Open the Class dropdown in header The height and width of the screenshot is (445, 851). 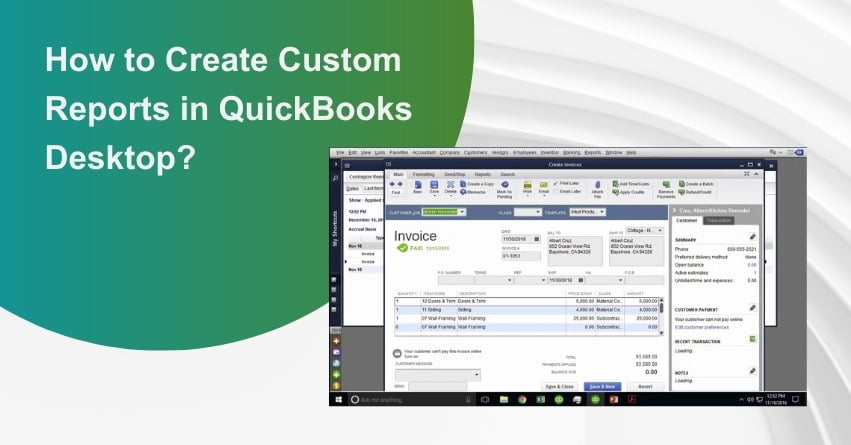(x=537, y=212)
